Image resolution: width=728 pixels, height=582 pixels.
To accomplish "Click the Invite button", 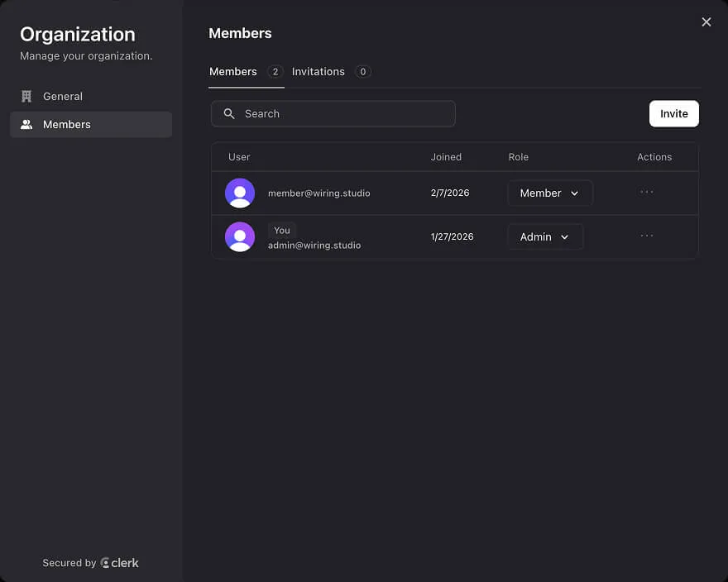I will point(673,113).
